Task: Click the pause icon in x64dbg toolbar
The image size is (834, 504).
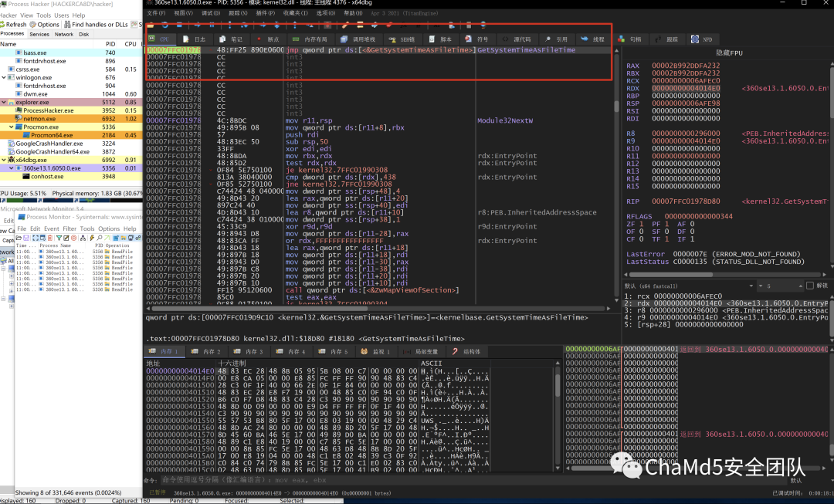Action: click(x=212, y=25)
